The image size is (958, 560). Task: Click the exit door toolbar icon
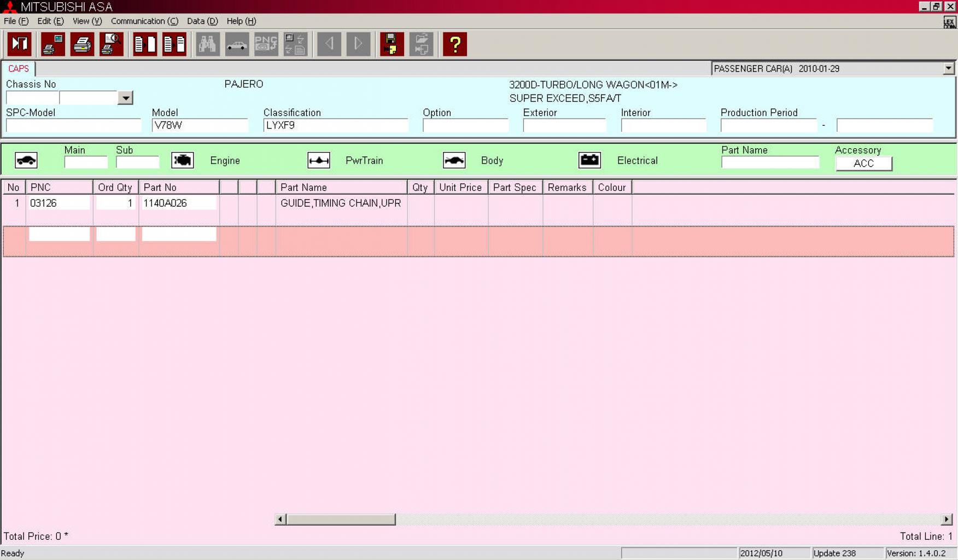pos(20,44)
